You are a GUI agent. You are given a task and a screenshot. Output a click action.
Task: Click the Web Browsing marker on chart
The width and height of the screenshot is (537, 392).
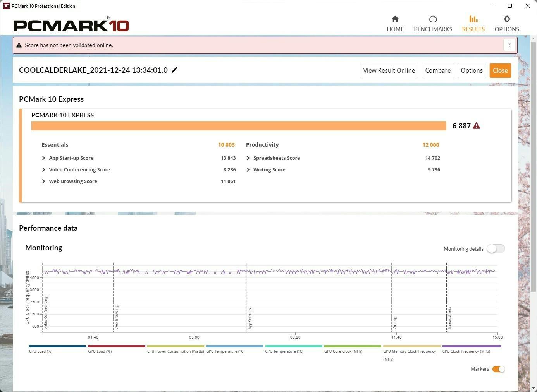point(116,317)
